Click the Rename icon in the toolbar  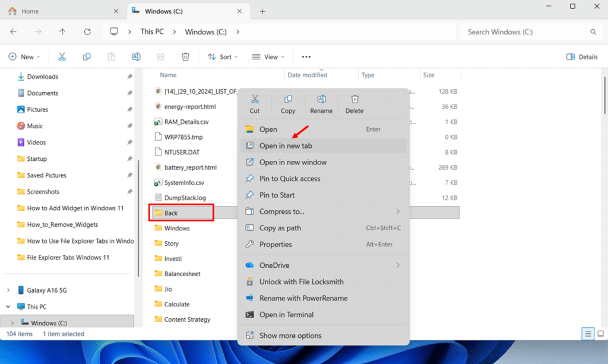[x=136, y=57]
